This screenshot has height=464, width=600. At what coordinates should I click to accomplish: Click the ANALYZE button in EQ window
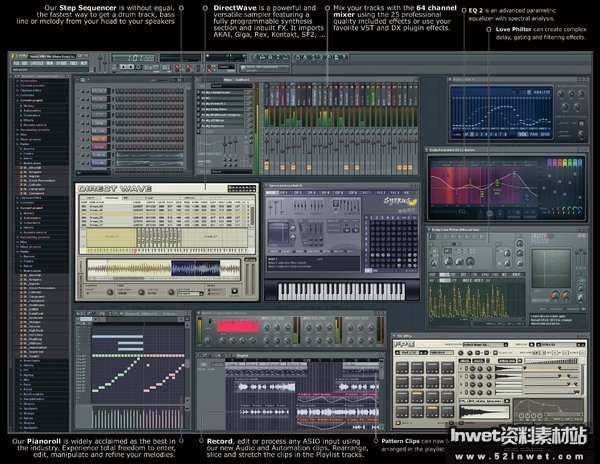coord(541,92)
